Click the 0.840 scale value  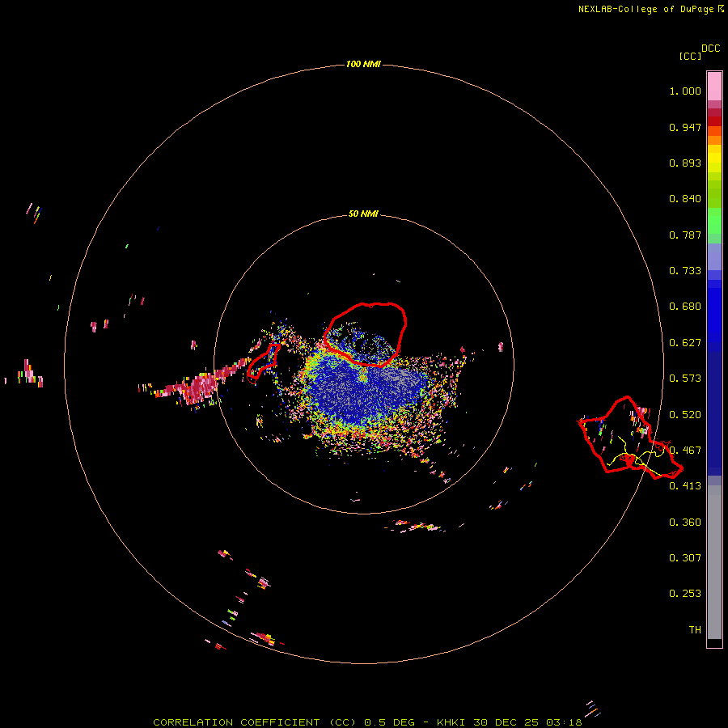click(685, 199)
